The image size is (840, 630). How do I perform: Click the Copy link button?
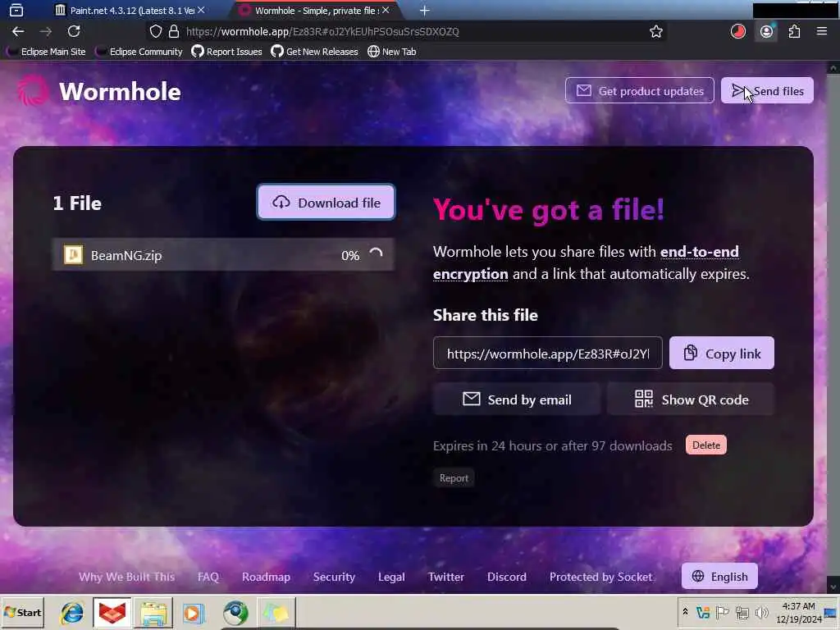pos(721,353)
